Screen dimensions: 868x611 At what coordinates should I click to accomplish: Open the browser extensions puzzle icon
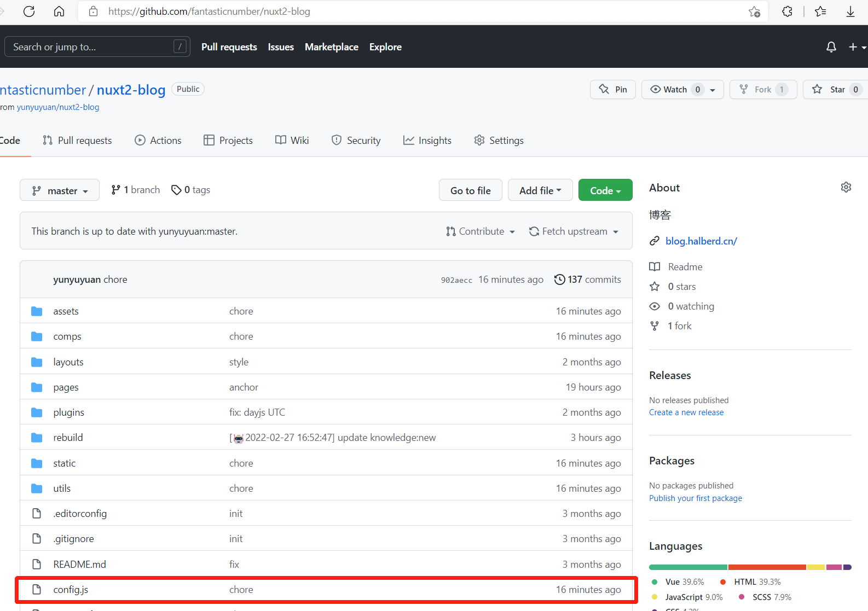tap(787, 11)
